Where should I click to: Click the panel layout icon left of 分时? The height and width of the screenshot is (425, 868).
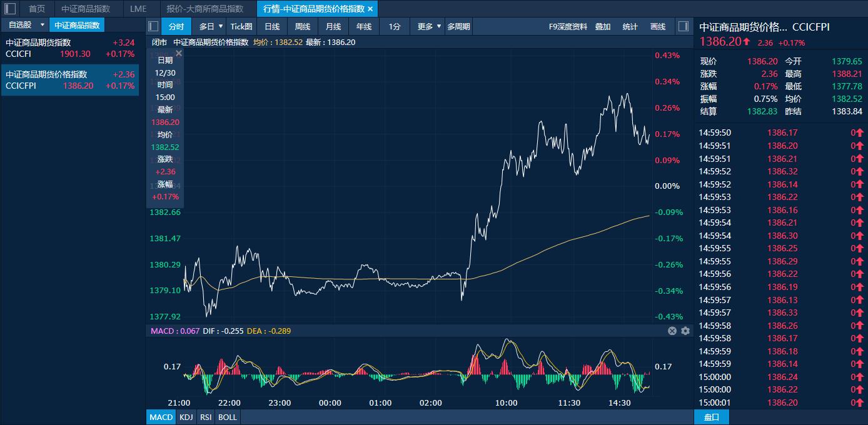point(153,26)
